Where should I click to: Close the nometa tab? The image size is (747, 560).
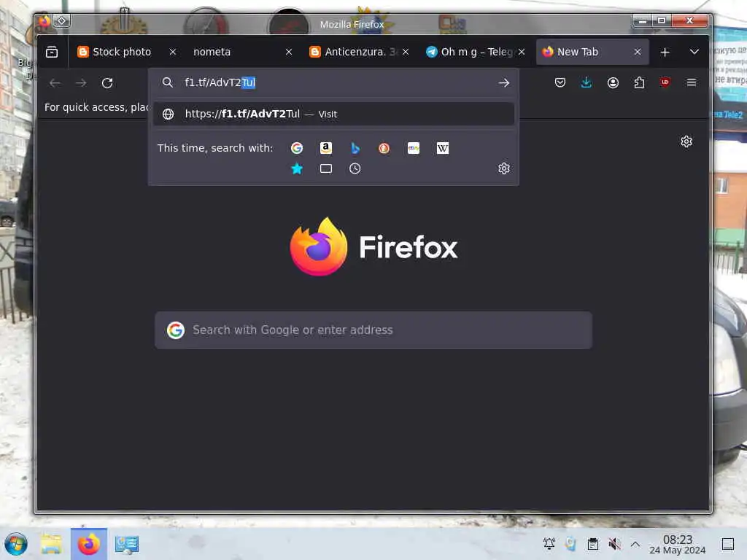click(x=289, y=52)
